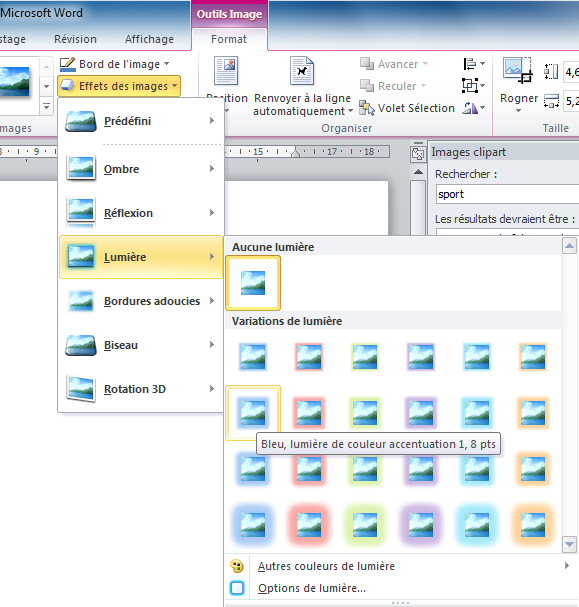The image size is (579, 607).
Task: Open the Rotation 3D submenu
Action: tap(140, 389)
